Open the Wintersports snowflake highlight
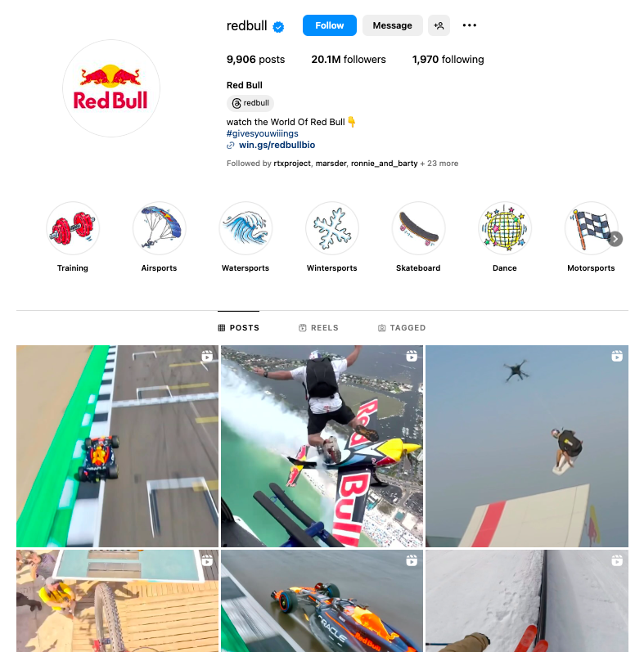The height and width of the screenshot is (652, 644). tap(332, 228)
